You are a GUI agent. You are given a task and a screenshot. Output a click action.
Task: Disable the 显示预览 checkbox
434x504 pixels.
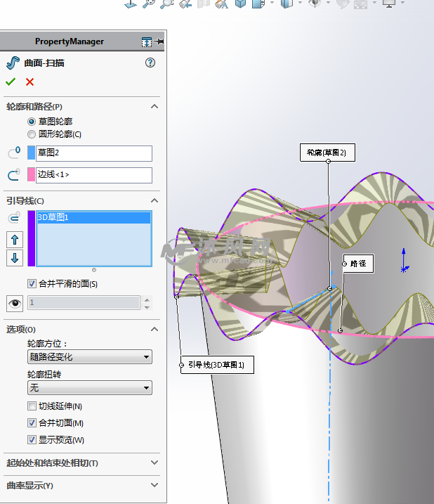click(32, 440)
